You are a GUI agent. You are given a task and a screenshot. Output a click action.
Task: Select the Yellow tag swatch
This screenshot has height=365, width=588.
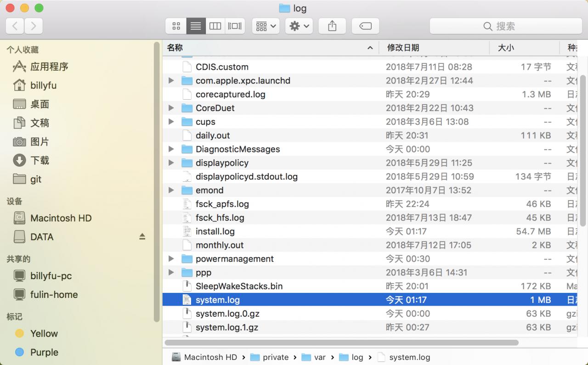coord(44,333)
